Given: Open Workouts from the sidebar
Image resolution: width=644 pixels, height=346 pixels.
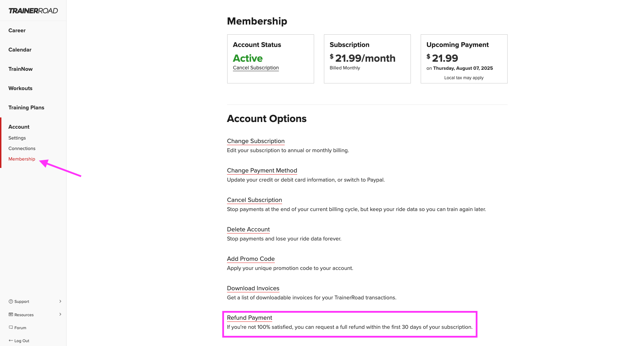Looking at the screenshot, I should click(20, 88).
